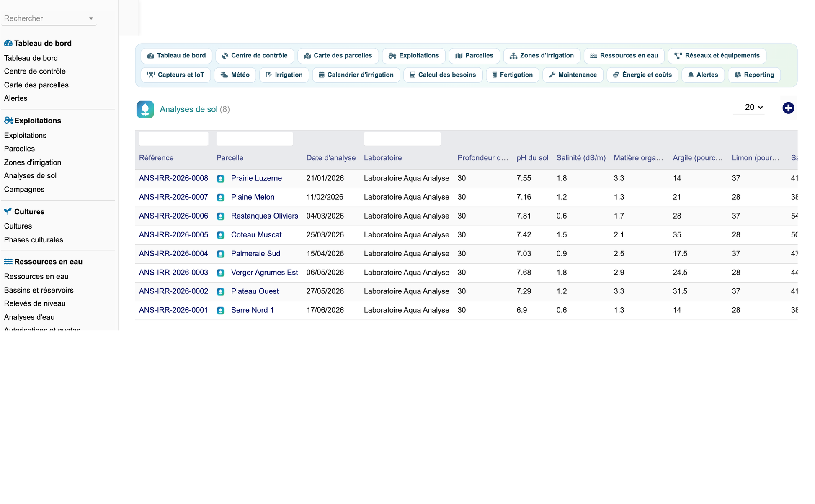The height and width of the screenshot is (504, 815).
Task: Click the parcel icon beside Prairie Luzerne
Action: click(221, 179)
